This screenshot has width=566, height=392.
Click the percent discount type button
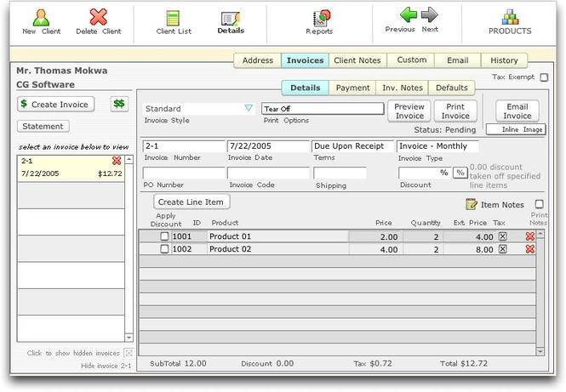(x=460, y=173)
